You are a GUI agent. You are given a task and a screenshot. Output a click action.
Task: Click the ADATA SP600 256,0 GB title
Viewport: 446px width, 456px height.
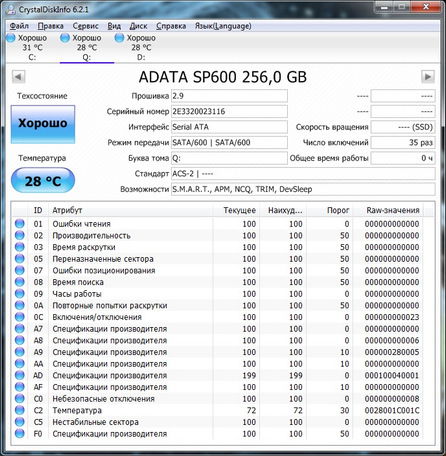click(223, 77)
